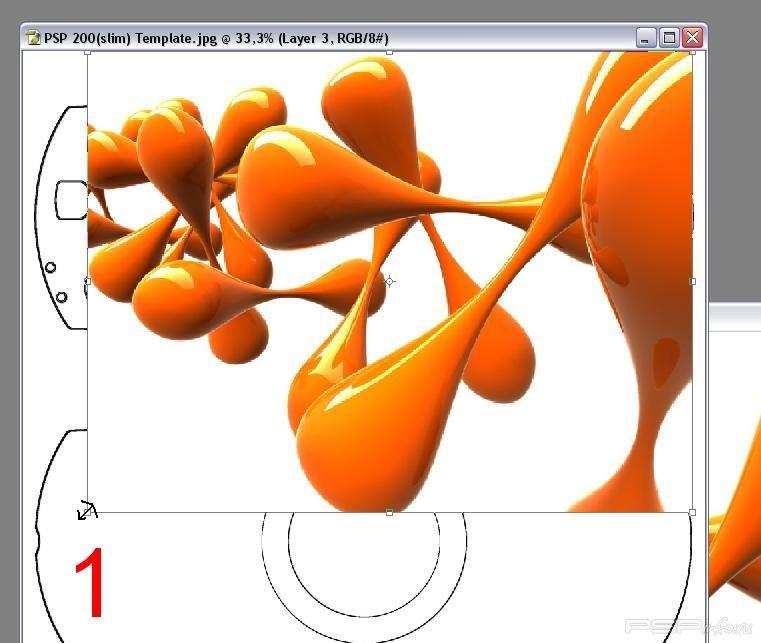Viewport: 761px width, 643px height.
Task: Close the PSP Template.jpg document
Action: [x=692, y=38]
